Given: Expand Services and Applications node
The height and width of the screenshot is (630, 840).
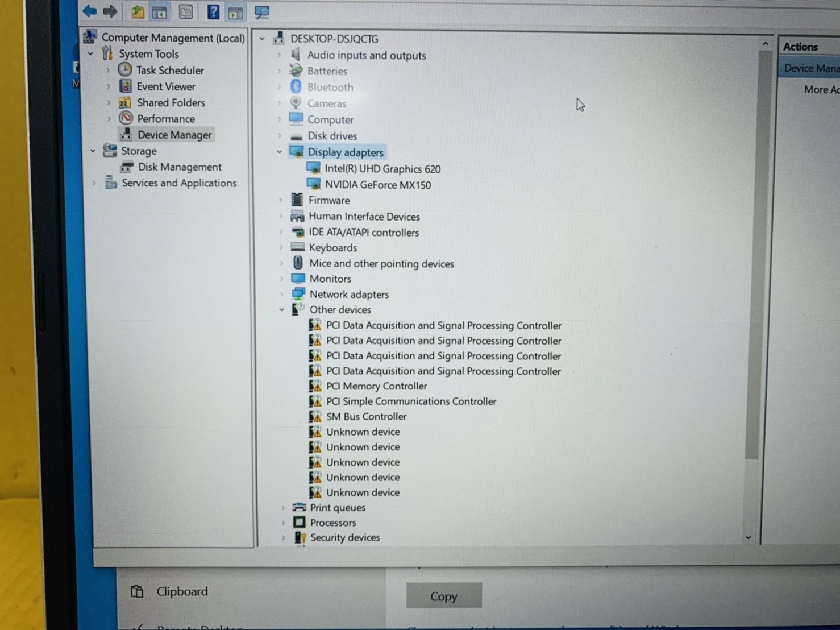Looking at the screenshot, I should [94, 183].
